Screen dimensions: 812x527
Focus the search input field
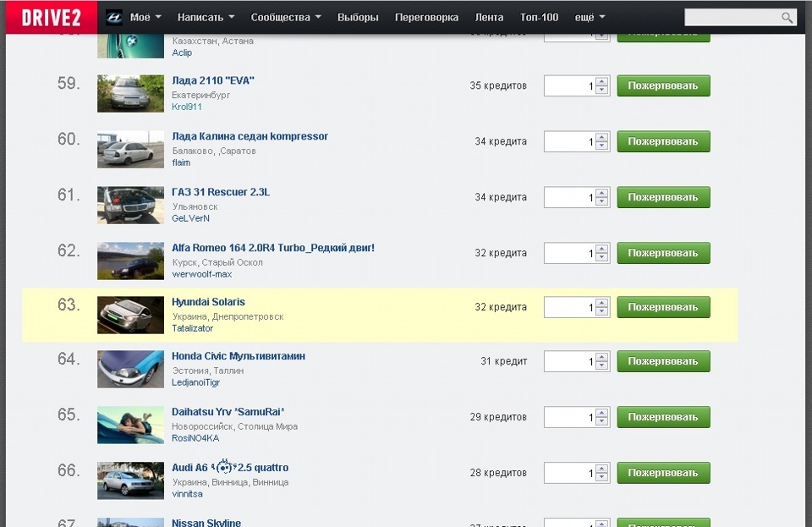click(x=732, y=18)
